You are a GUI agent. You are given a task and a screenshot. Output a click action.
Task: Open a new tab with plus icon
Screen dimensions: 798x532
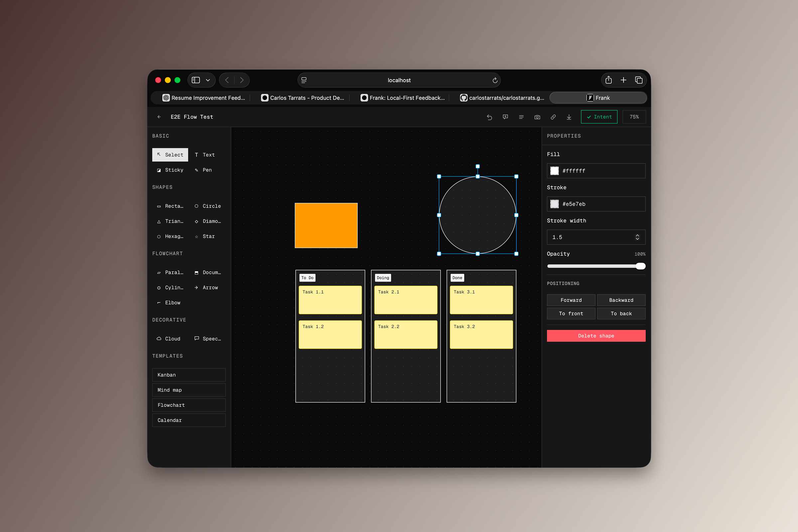624,80
